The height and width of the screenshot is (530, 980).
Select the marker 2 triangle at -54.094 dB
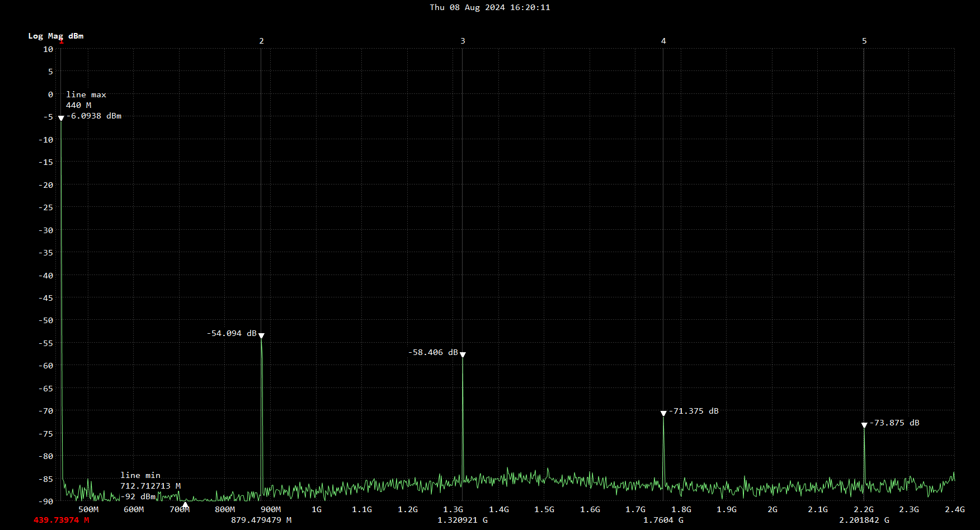pyautogui.click(x=261, y=336)
